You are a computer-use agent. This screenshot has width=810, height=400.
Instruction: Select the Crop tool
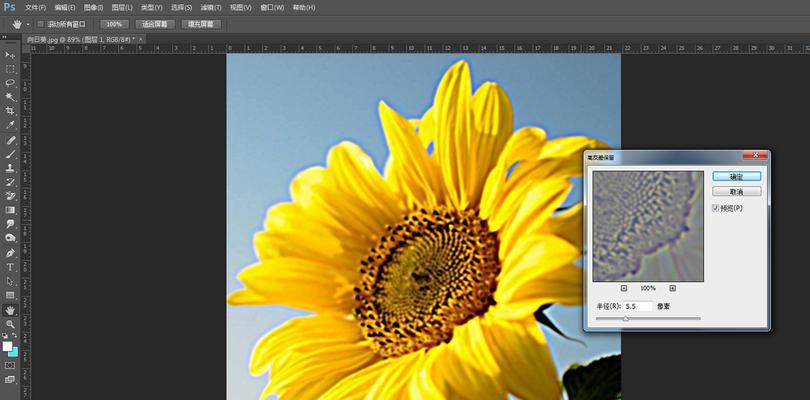[10, 111]
